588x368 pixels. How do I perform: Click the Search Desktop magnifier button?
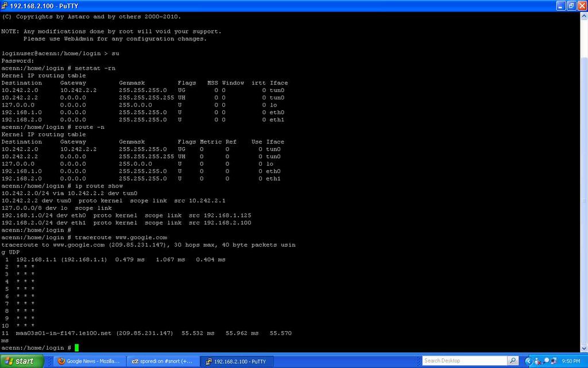[513, 361]
